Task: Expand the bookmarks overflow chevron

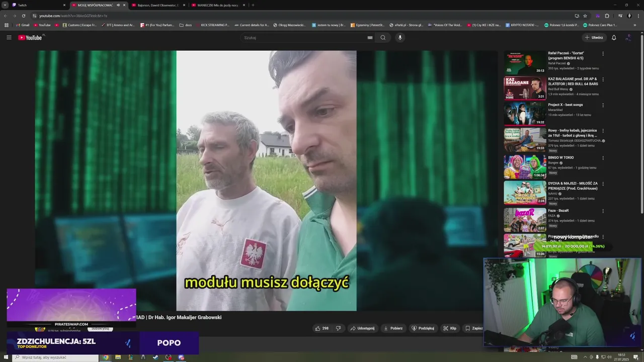Action: pos(634,25)
